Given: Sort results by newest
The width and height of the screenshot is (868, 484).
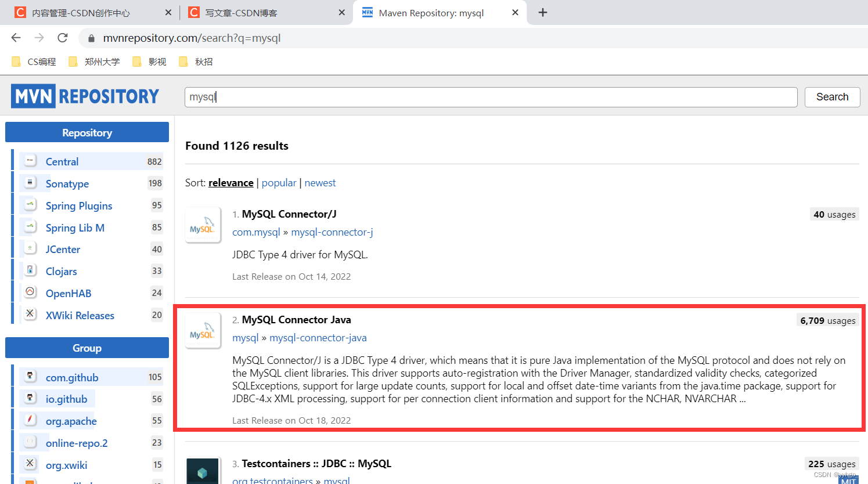Looking at the screenshot, I should (x=320, y=183).
